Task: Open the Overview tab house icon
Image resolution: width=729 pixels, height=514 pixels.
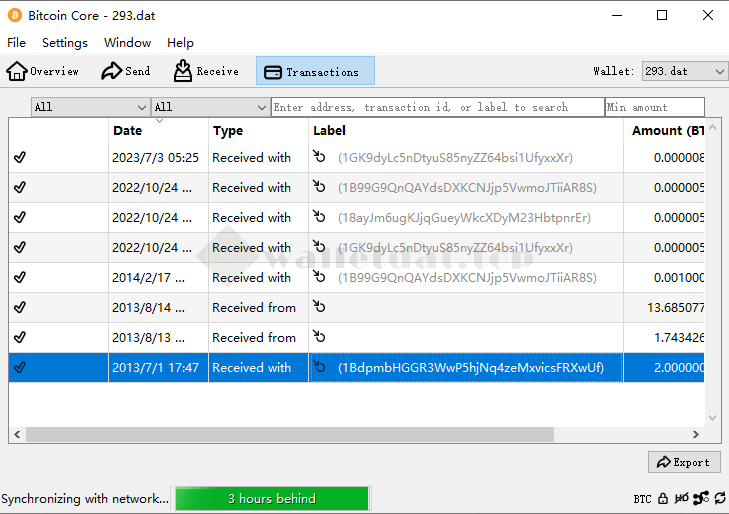Action: pyautogui.click(x=17, y=71)
